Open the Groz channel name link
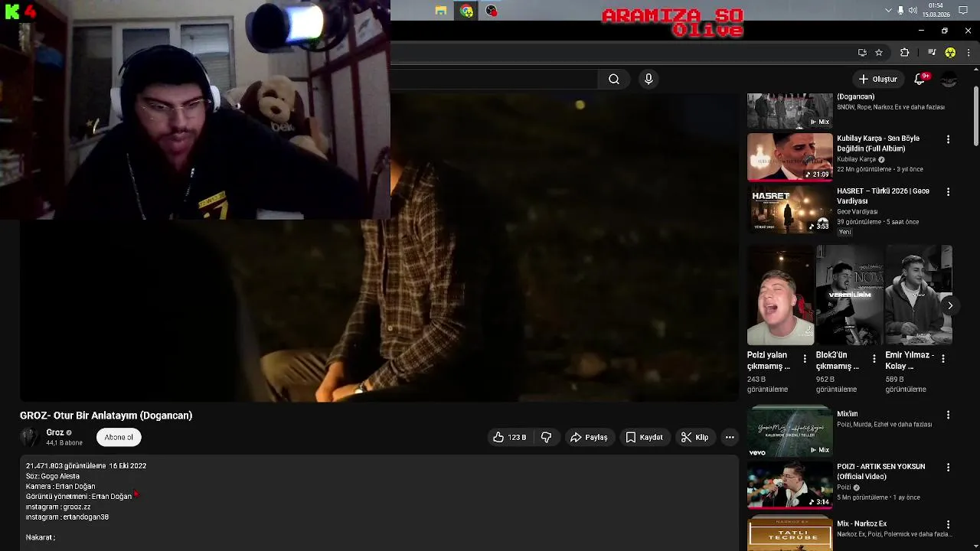 54,432
